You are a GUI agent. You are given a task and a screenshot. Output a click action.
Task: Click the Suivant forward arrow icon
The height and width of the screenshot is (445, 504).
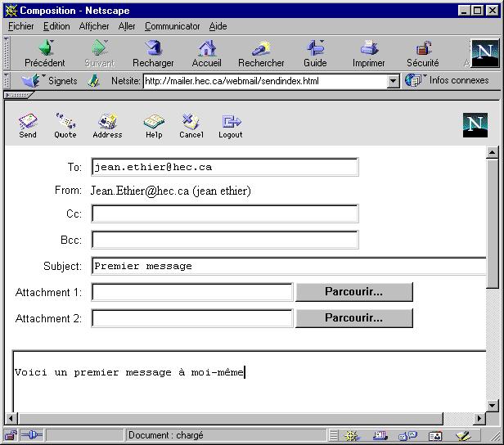coord(99,47)
